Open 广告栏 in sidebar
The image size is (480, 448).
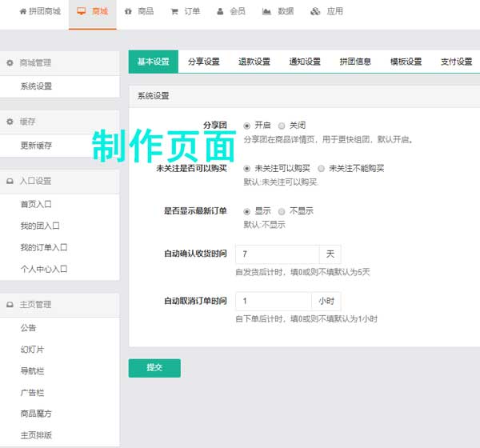[x=32, y=393]
